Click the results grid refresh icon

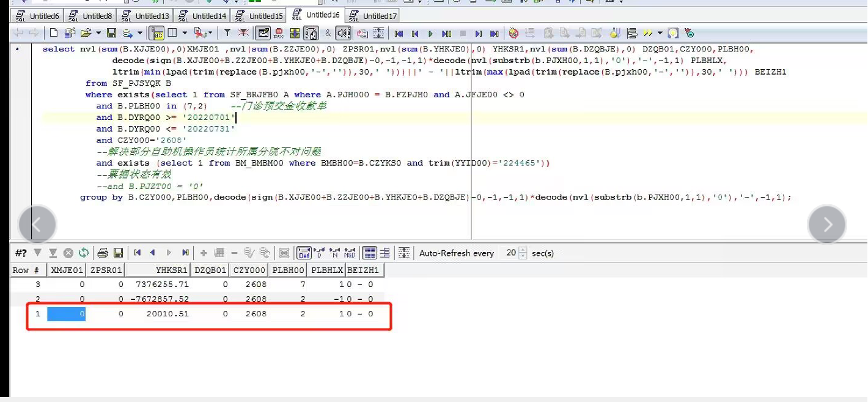[x=83, y=253]
